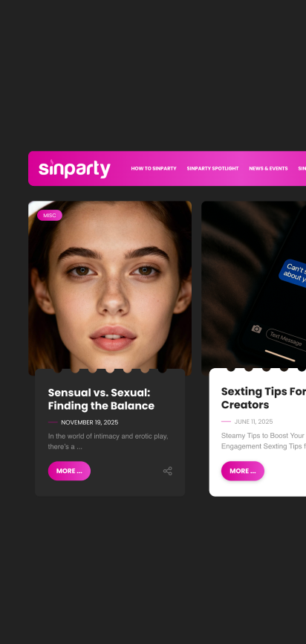
Task: Share the Sensual vs. Sexual post
Action: coord(167,471)
